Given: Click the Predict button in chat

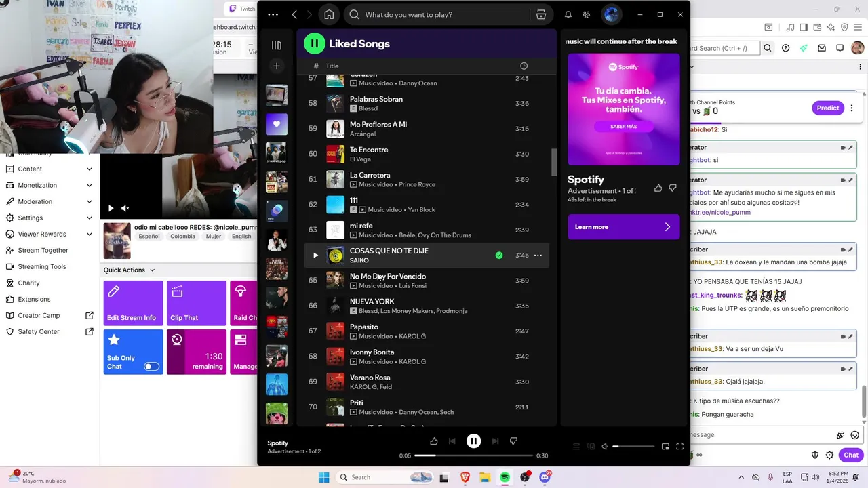Looking at the screenshot, I should (827, 108).
